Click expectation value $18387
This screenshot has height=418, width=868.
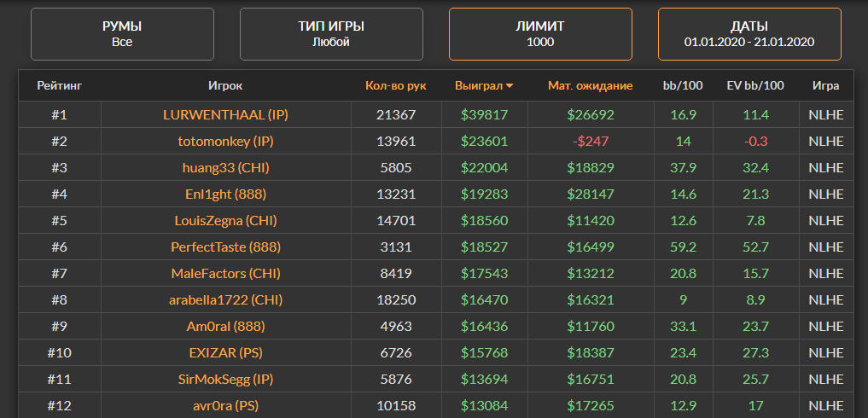coord(591,353)
